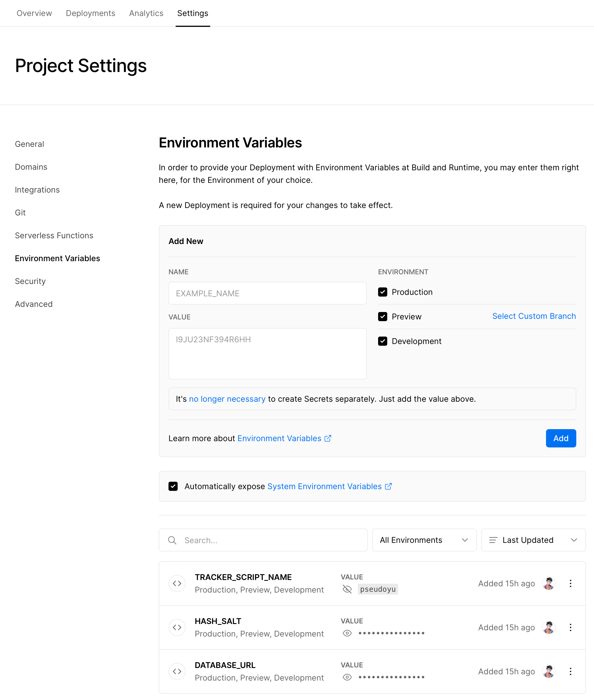Open Serverless Functions in settings sidebar
The image size is (594, 700).
(54, 235)
